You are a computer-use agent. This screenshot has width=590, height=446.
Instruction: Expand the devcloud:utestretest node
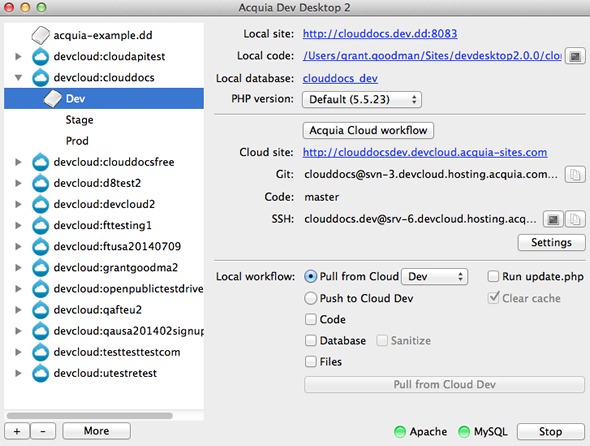pos(18,373)
